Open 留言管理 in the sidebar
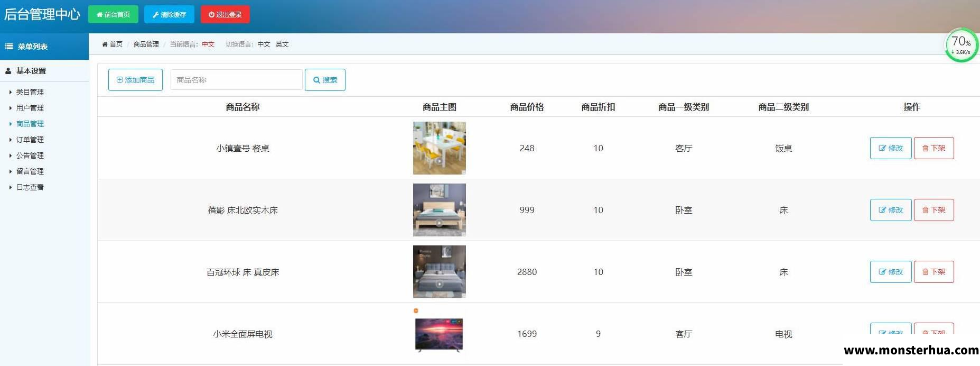 click(30, 171)
